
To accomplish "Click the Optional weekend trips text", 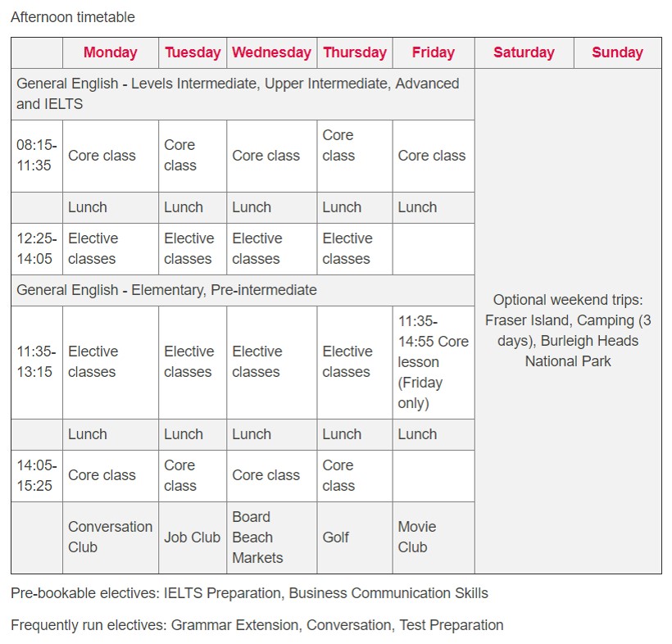I will [x=568, y=331].
